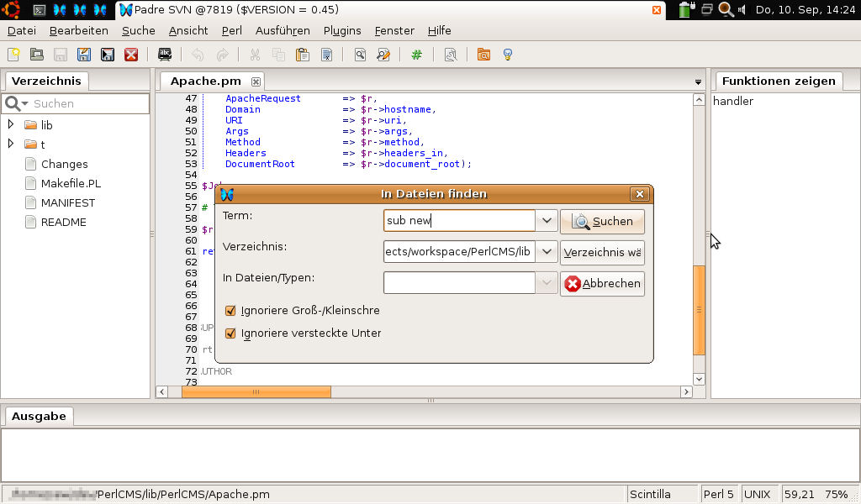Click the New file toolbar icon
The width and height of the screenshot is (861, 504).
(13, 55)
